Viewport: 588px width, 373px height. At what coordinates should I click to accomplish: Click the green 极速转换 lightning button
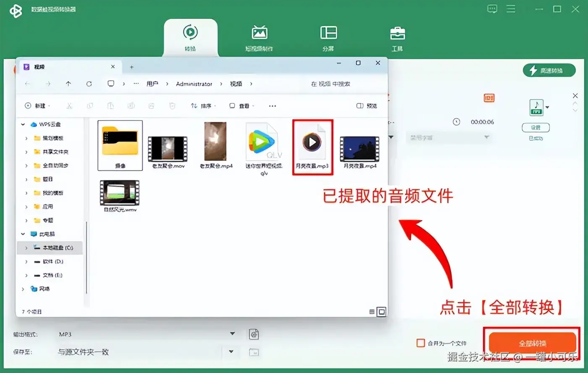[x=549, y=70]
